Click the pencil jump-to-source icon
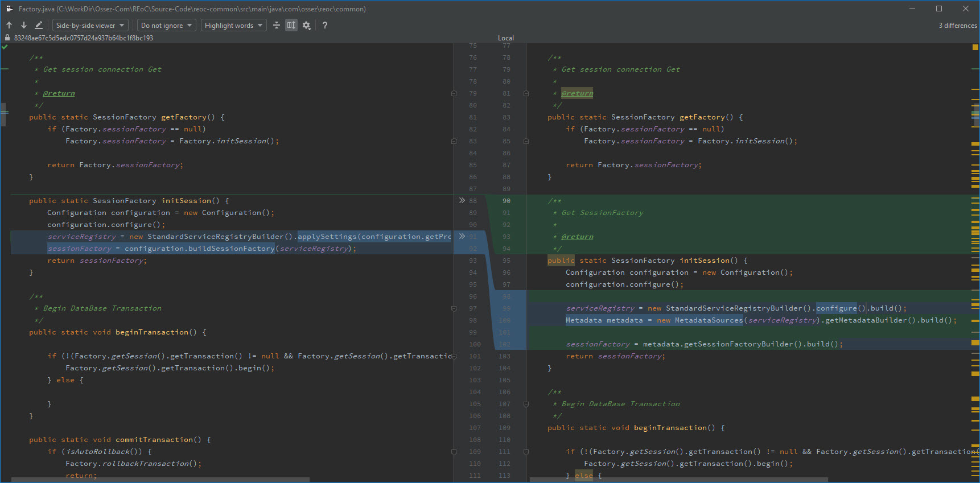980x483 pixels. tap(39, 25)
